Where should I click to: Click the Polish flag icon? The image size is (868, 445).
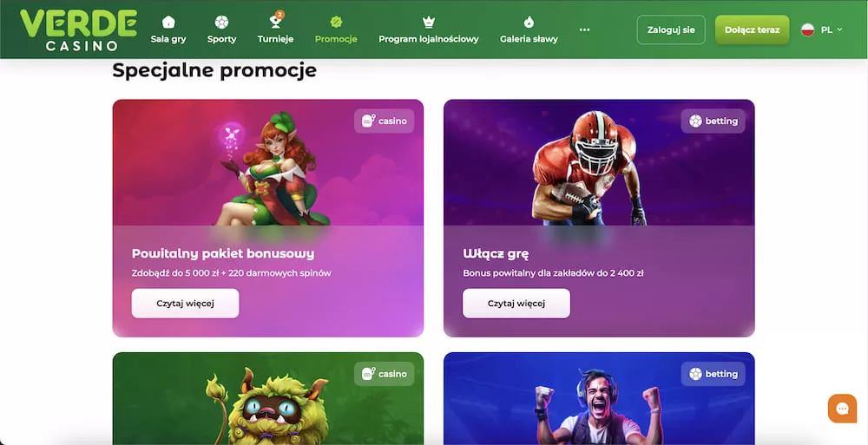click(807, 29)
